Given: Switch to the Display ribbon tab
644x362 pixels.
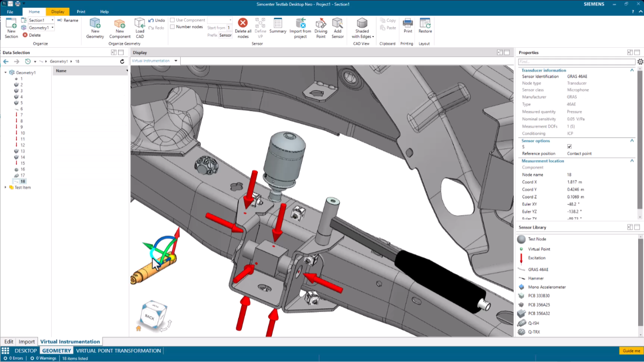Looking at the screenshot, I should coord(58,12).
